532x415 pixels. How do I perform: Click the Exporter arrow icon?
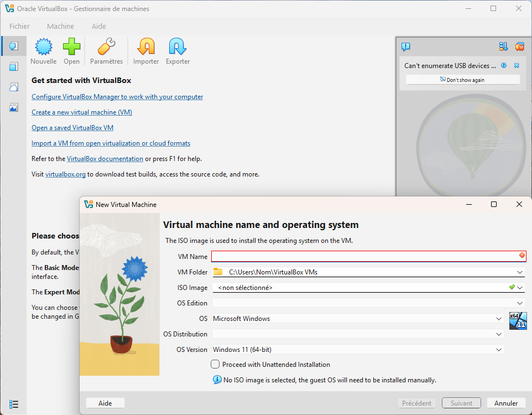coord(178,47)
